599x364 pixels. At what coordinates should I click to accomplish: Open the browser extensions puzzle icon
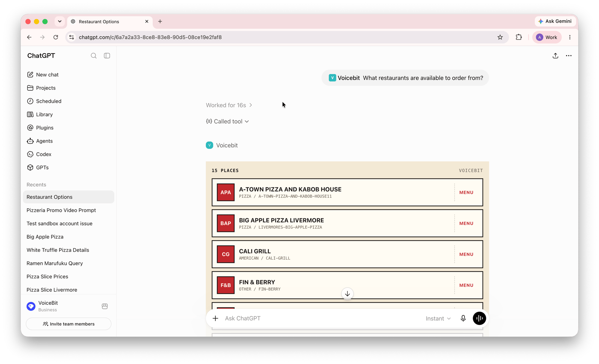[x=519, y=37]
